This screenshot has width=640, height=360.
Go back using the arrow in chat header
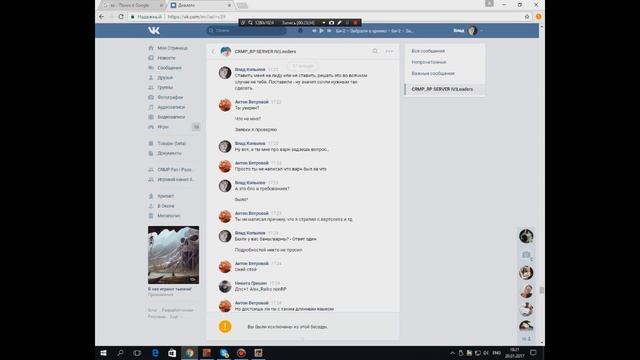pyautogui.click(x=213, y=51)
